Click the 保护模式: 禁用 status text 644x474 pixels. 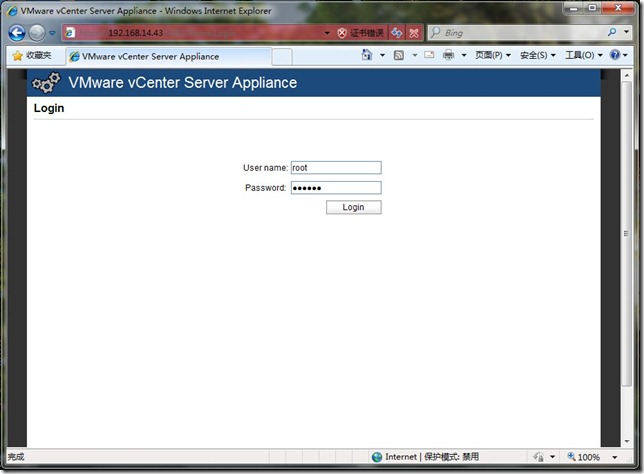[x=451, y=457]
